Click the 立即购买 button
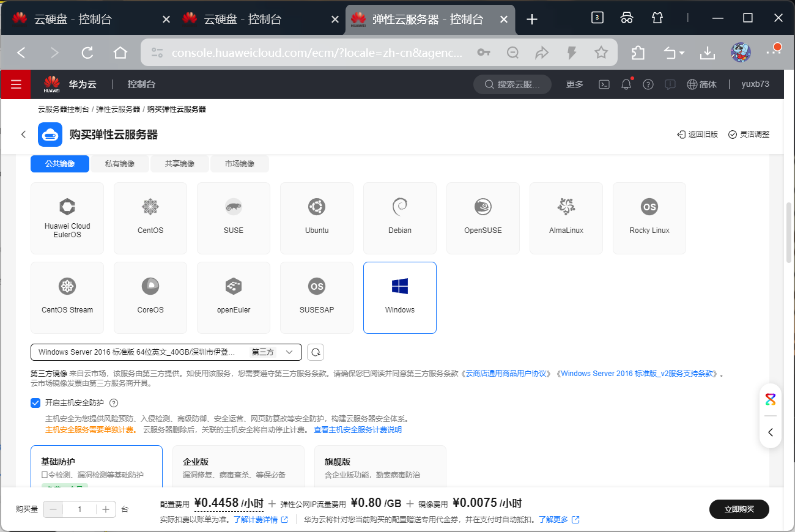795x532 pixels. pos(739,509)
